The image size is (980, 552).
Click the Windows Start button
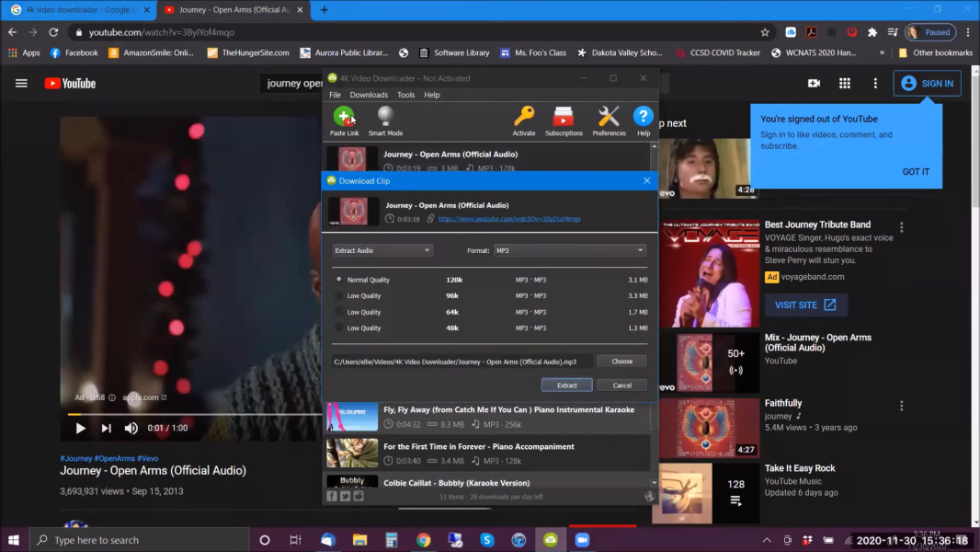pyautogui.click(x=14, y=540)
